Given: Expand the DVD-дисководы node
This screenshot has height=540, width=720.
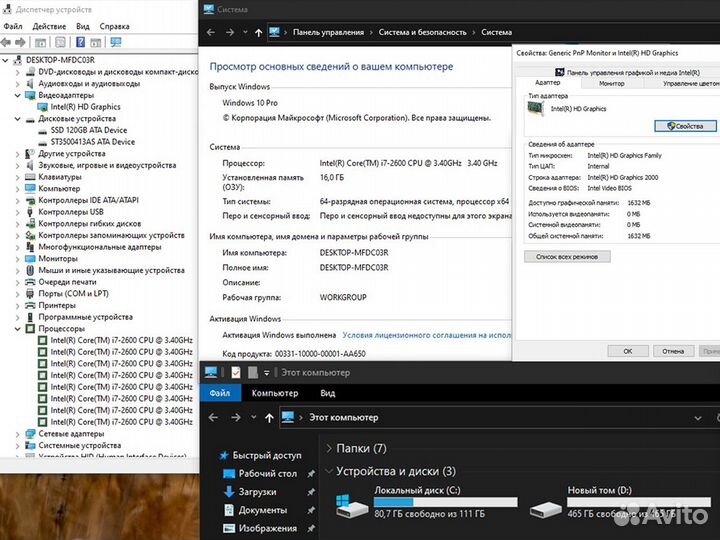Looking at the screenshot, I should pyautogui.click(x=17, y=72).
